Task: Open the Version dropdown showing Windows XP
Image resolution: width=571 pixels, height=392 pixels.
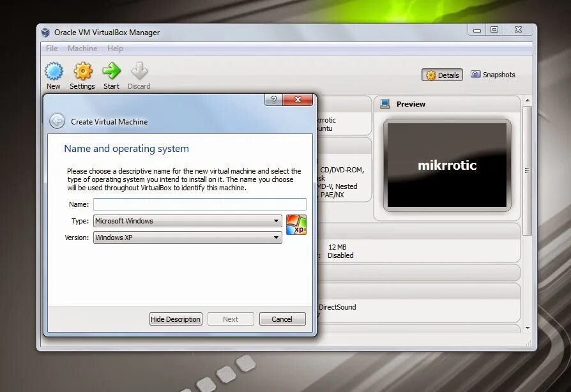Action: [x=188, y=237]
